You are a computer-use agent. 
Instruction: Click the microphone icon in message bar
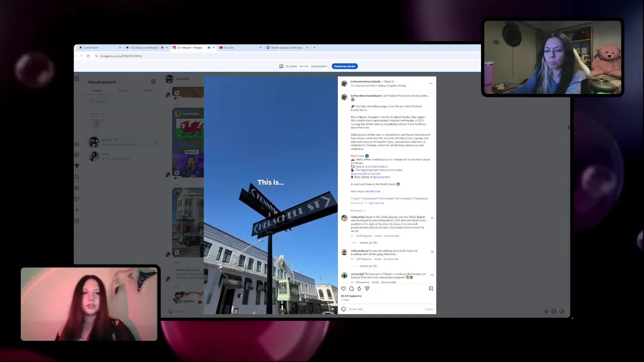coord(546,311)
